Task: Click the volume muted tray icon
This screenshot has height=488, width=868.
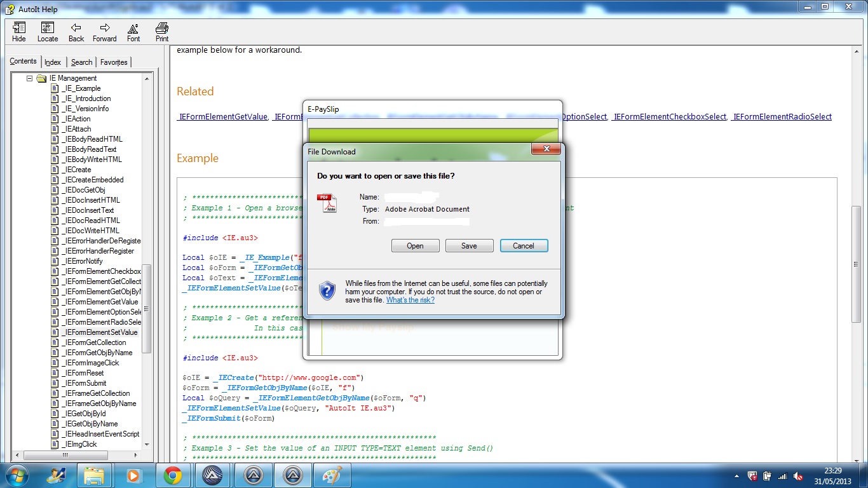Action: tap(799, 476)
